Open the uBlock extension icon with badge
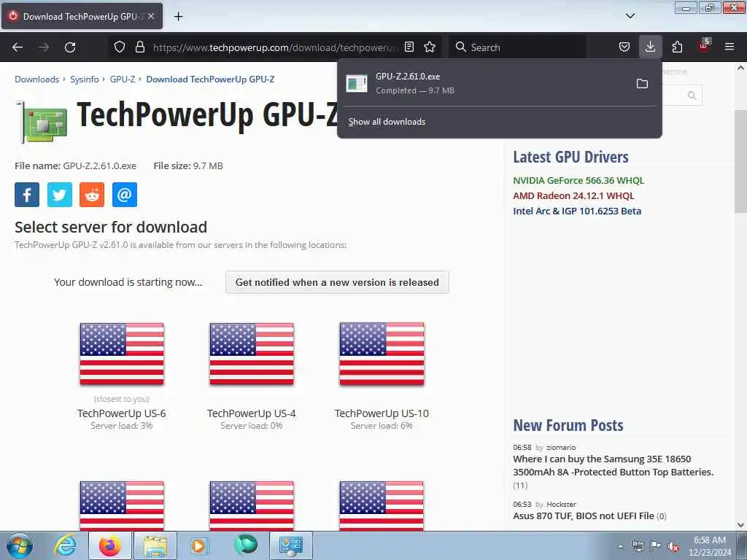The height and width of the screenshot is (560, 747). [x=704, y=46]
